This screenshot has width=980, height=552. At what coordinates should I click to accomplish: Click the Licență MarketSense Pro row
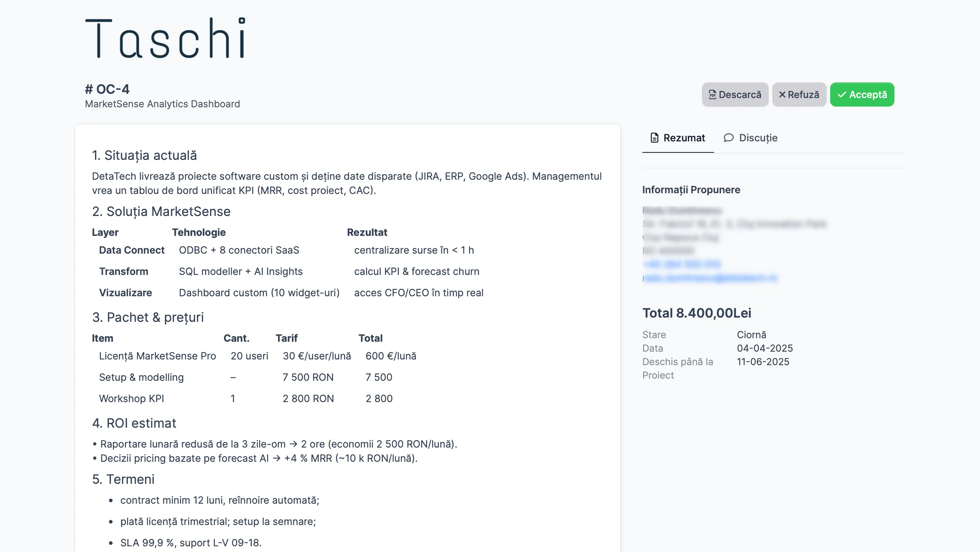coord(158,356)
